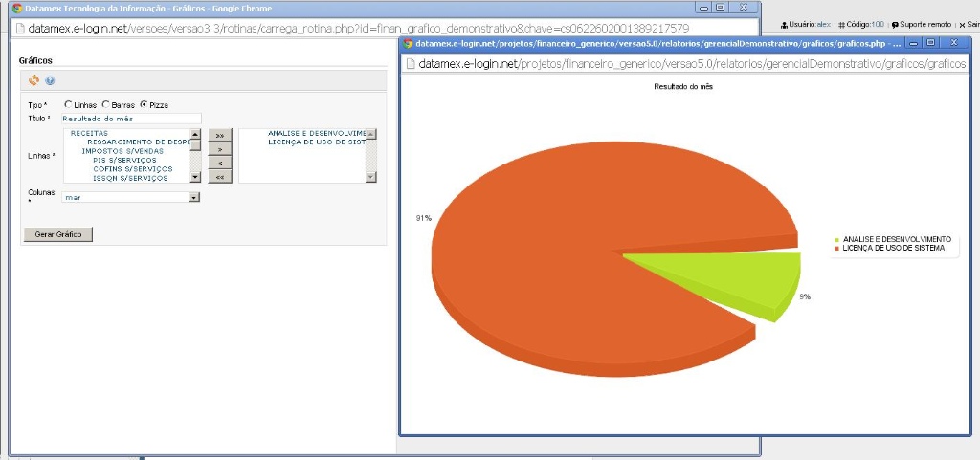Viewport: 980px width, 460px height.
Task: Click the Suporte remoto link
Action: [922, 24]
